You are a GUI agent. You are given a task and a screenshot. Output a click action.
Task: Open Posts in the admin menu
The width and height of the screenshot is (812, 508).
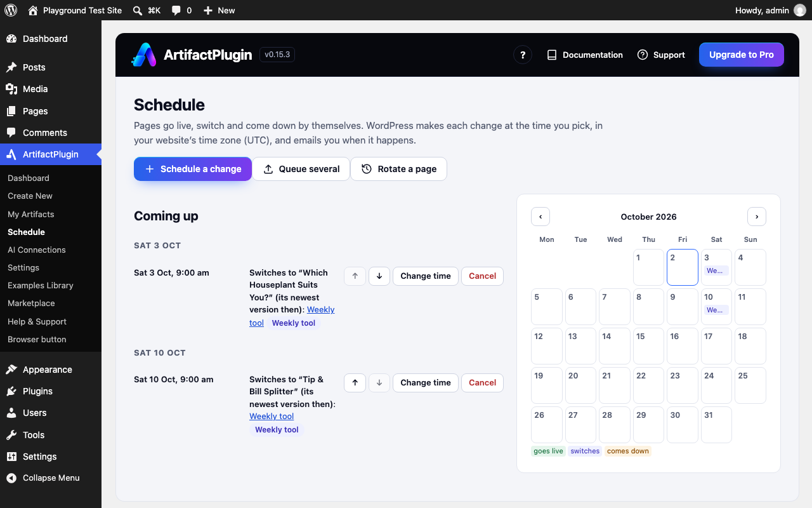pyautogui.click(x=51, y=67)
